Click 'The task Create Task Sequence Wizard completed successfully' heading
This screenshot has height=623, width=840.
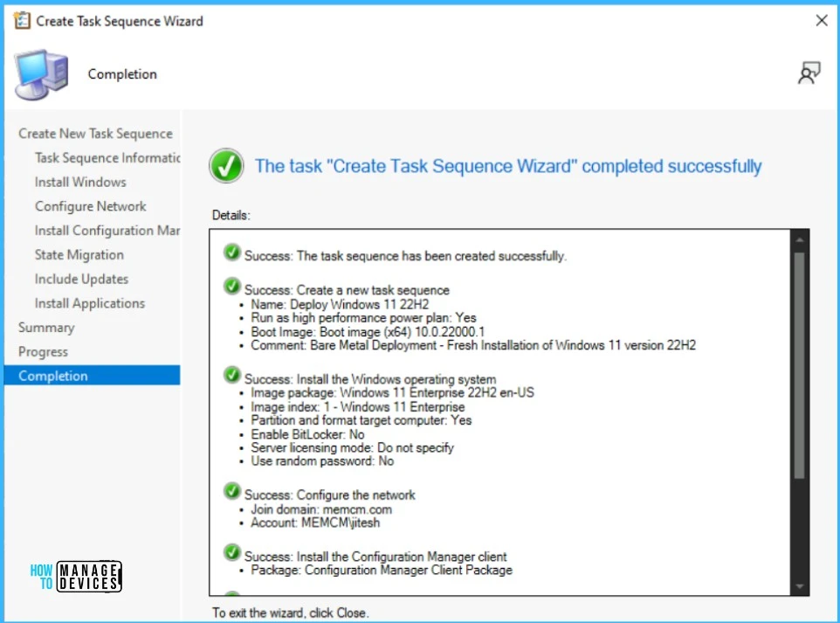(508, 166)
